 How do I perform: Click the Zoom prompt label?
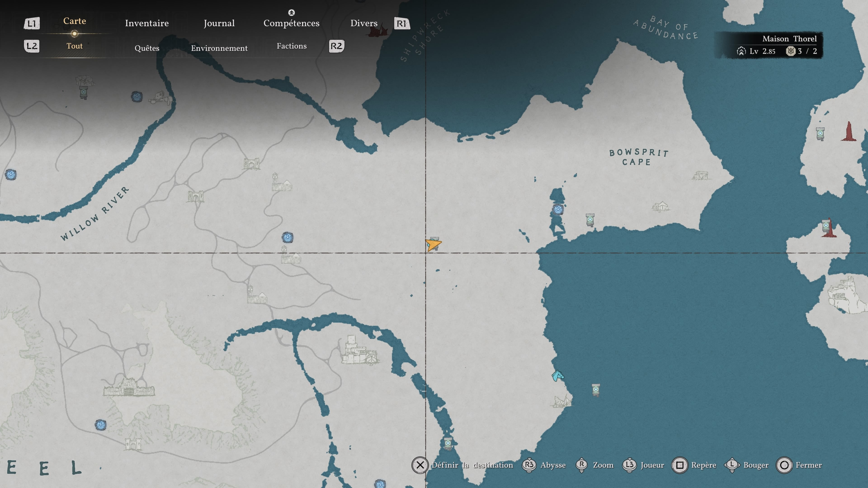(603, 465)
